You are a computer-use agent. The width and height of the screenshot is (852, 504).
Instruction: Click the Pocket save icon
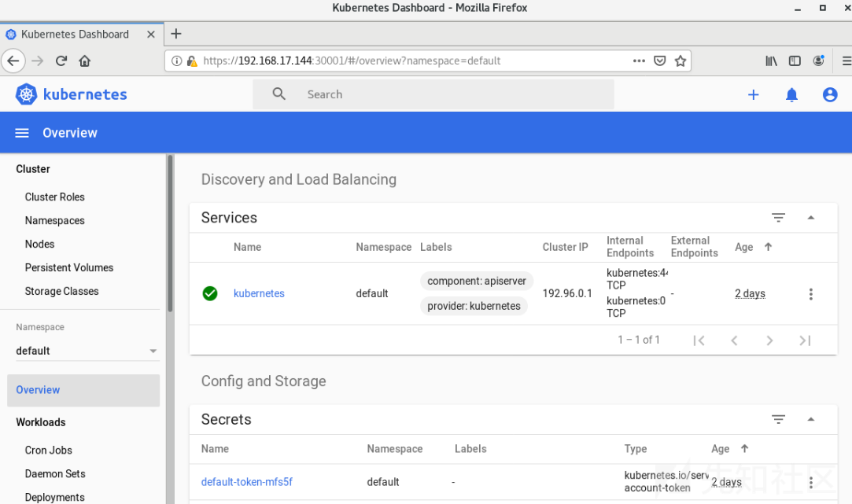[x=659, y=61]
